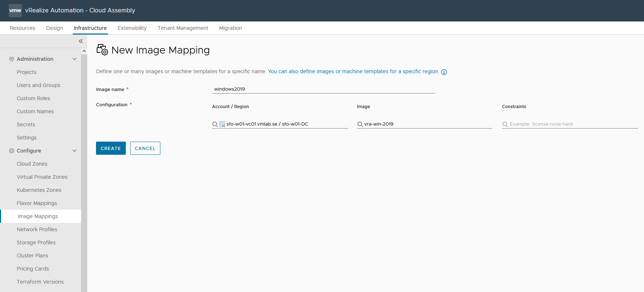Image resolution: width=644 pixels, height=292 pixels.
Task: Click vRealize Automation - Cloud Assembly title
Action: (80, 11)
